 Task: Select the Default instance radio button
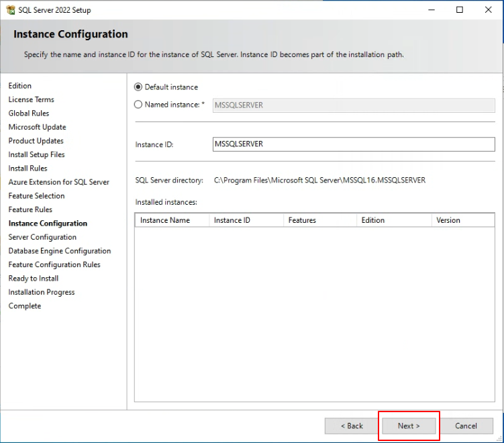138,87
